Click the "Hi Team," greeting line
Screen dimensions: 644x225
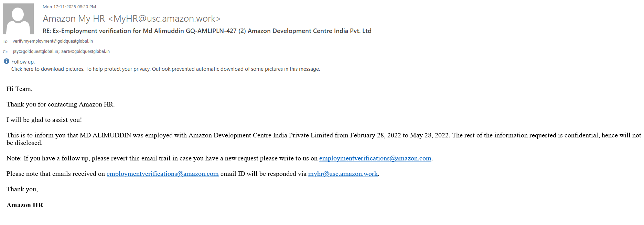coord(20,89)
